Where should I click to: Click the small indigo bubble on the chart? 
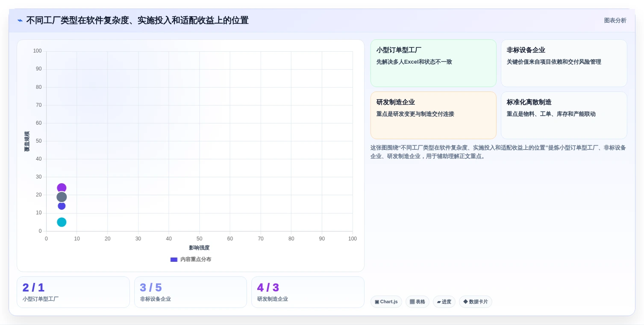click(62, 206)
